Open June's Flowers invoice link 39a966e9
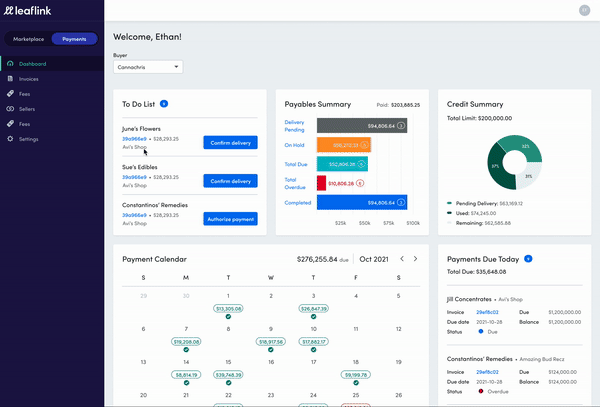The width and height of the screenshot is (600, 407). [134, 139]
